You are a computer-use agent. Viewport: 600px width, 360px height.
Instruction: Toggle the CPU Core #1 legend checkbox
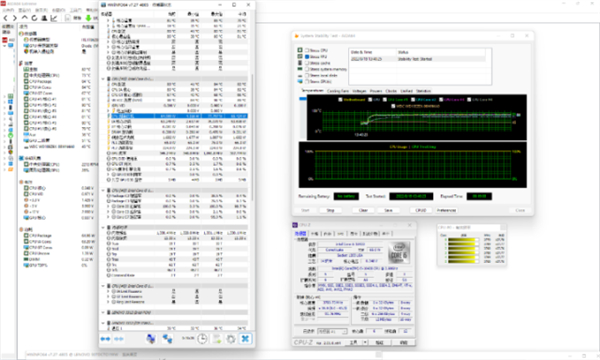pos(385,99)
